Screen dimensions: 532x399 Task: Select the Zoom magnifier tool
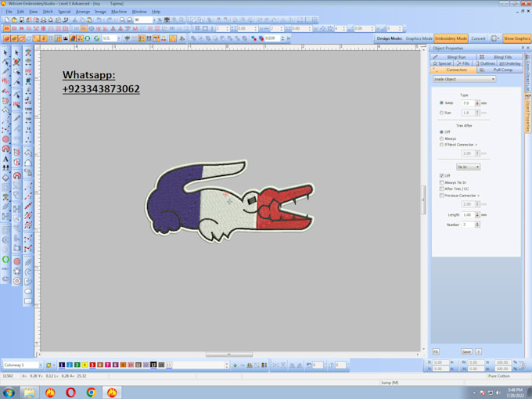(122, 20)
